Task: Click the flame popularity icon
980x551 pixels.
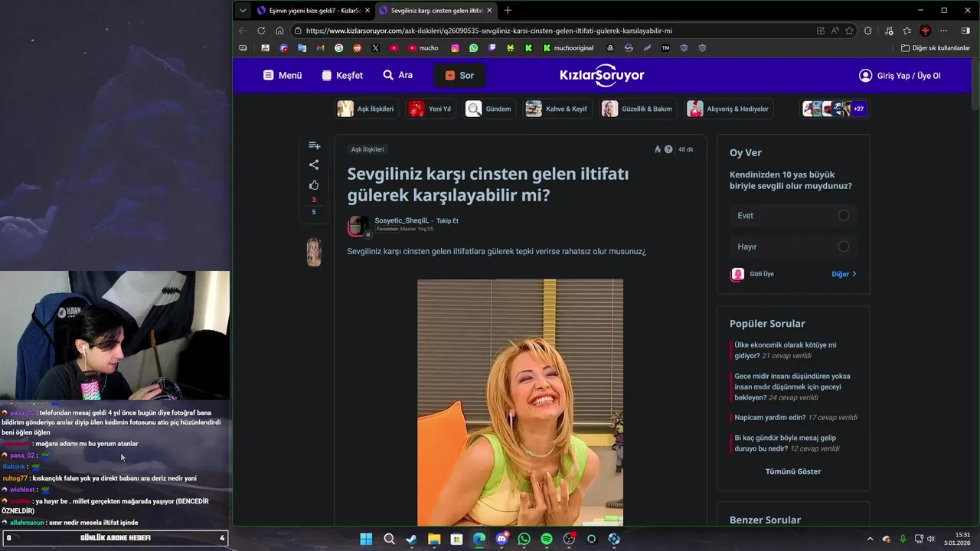Action: [x=658, y=149]
